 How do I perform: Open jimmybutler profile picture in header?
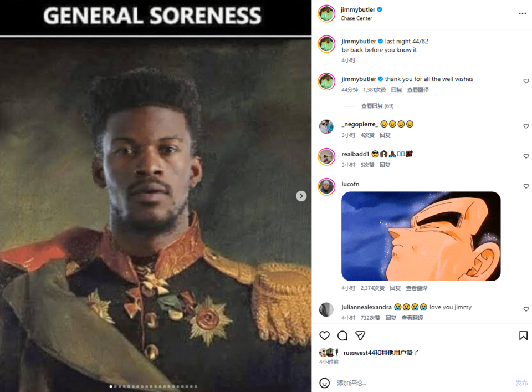tap(326, 13)
